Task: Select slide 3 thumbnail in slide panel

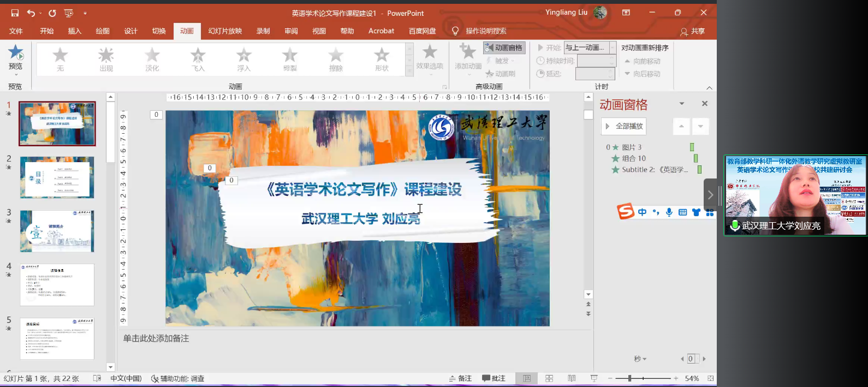Action: click(57, 231)
